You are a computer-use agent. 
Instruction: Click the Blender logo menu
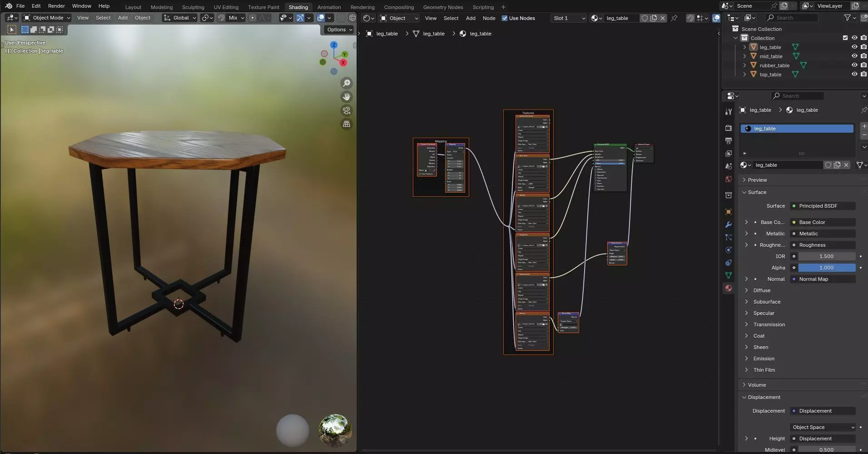(9, 6)
